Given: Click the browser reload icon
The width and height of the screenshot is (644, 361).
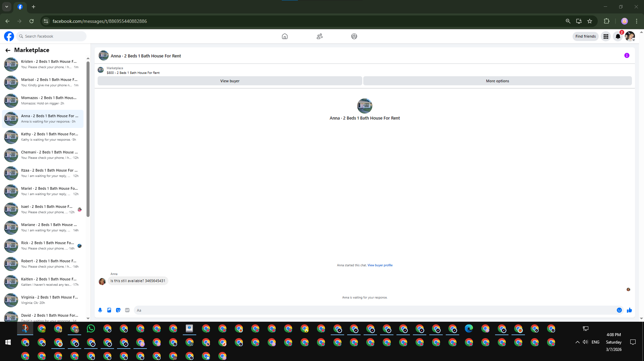Looking at the screenshot, I should point(32,21).
